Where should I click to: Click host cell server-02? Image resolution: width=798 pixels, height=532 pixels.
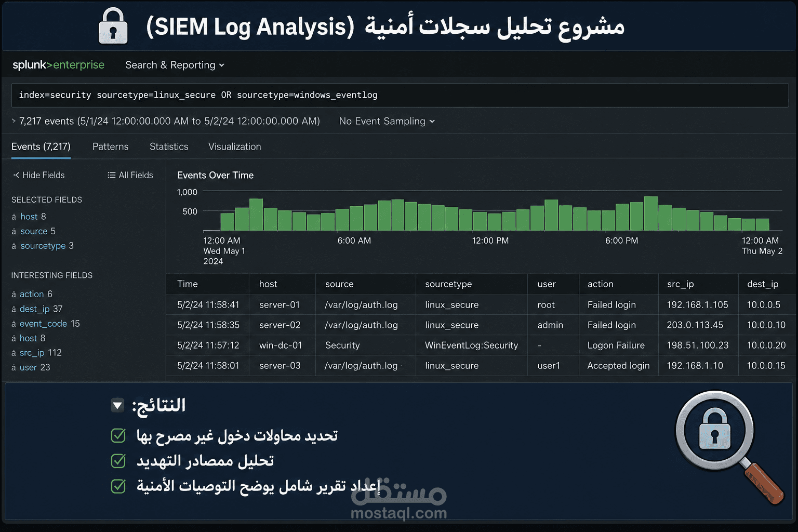pos(280,325)
